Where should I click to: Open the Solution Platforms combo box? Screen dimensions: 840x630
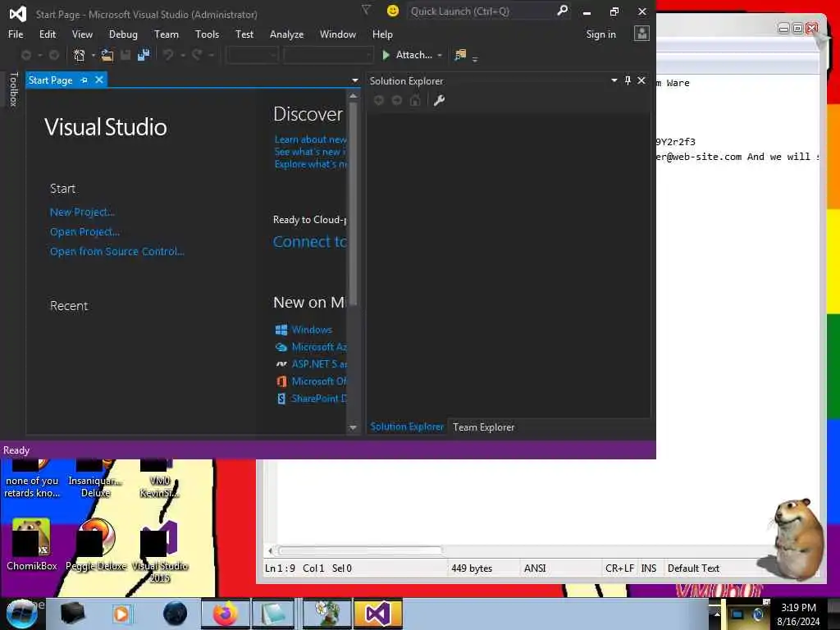coord(328,55)
